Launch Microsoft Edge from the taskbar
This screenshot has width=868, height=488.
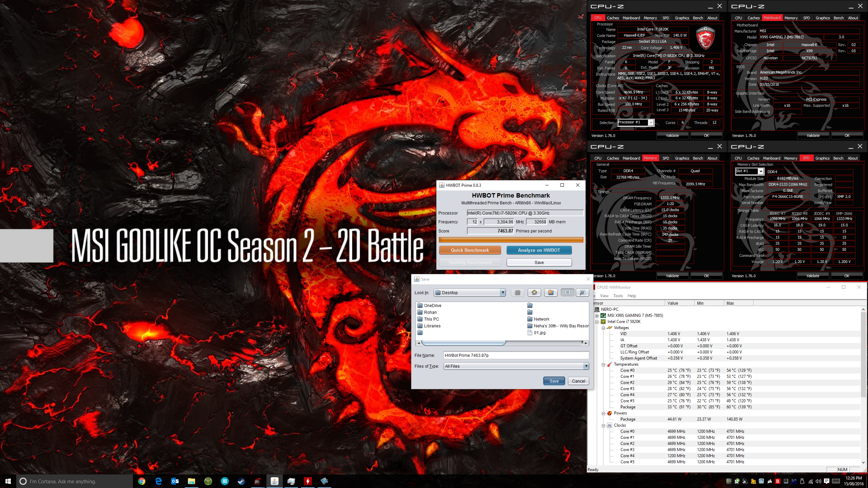tap(158, 481)
